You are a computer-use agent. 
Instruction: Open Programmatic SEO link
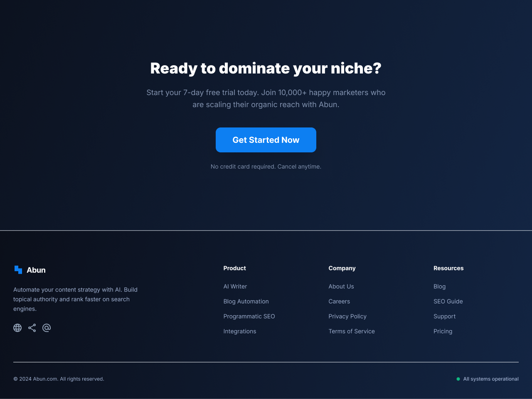point(249,316)
